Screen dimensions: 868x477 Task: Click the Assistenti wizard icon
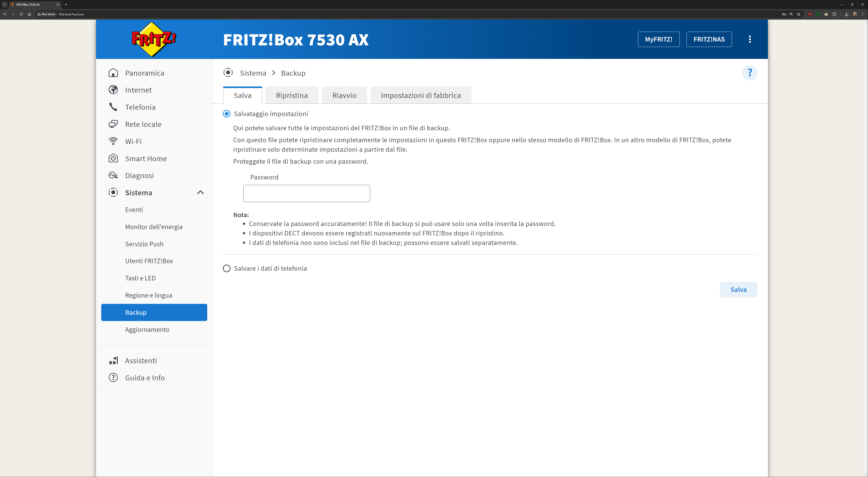(x=113, y=361)
